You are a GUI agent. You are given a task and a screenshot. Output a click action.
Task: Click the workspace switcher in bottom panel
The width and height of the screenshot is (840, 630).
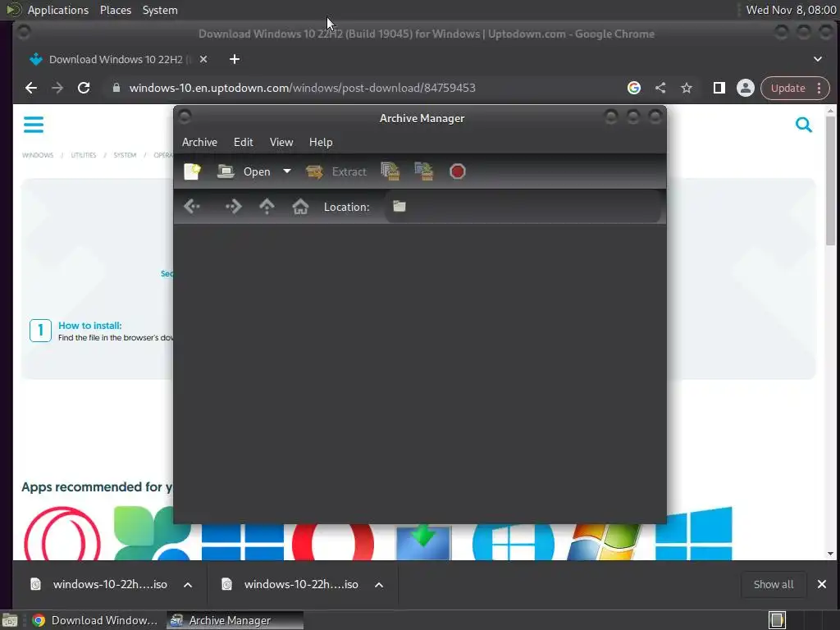[777, 620]
